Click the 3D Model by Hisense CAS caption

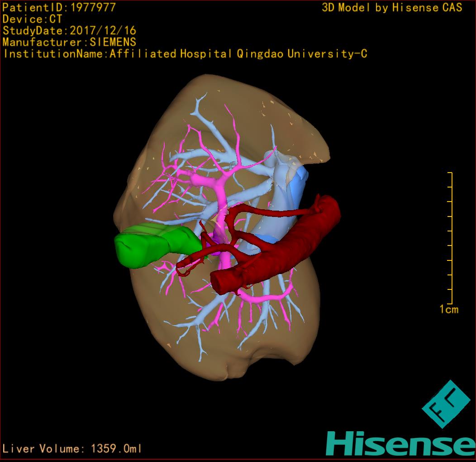tap(392, 8)
